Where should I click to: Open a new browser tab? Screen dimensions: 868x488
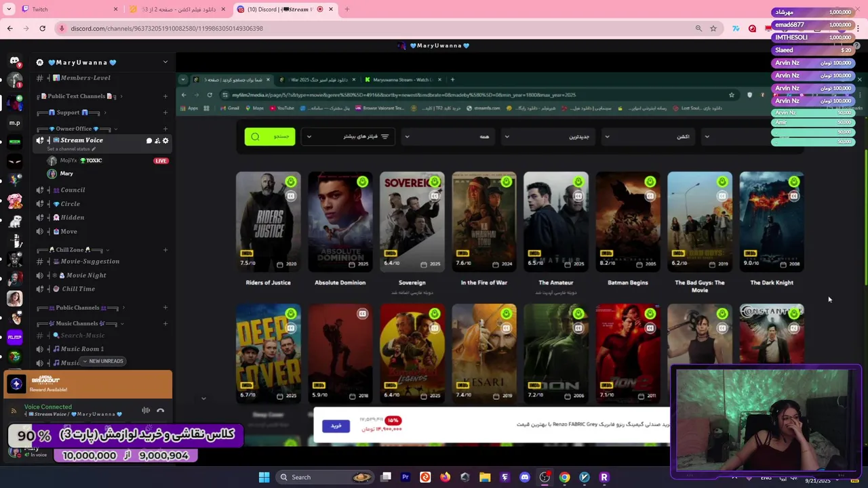click(x=347, y=9)
